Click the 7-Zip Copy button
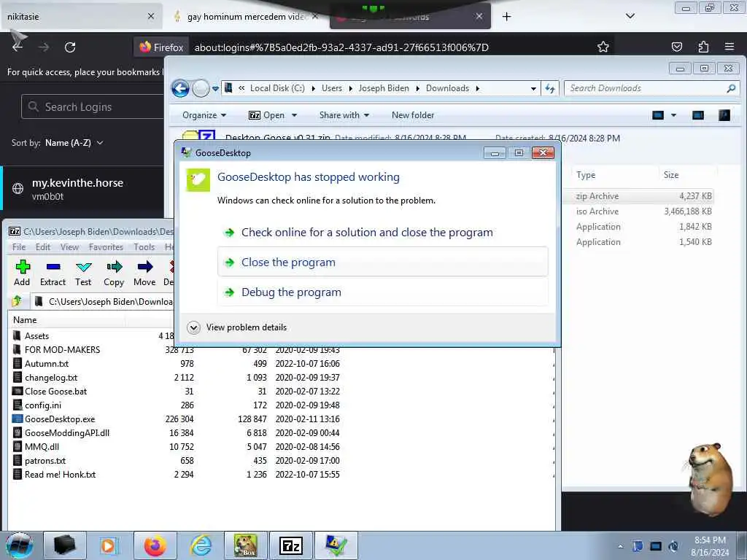The width and height of the screenshot is (747, 560). point(114,273)
